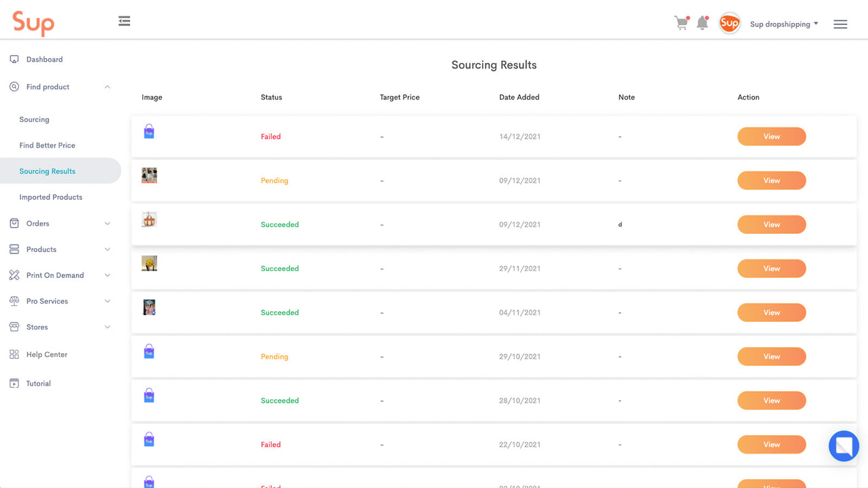
Task: Collapse the sidebar with the menu-fold icon
Action: 124,22
